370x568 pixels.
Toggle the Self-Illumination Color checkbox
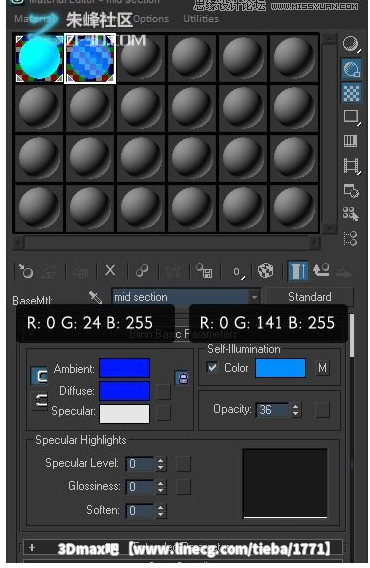pyautogui.click(x=212, y=368)
